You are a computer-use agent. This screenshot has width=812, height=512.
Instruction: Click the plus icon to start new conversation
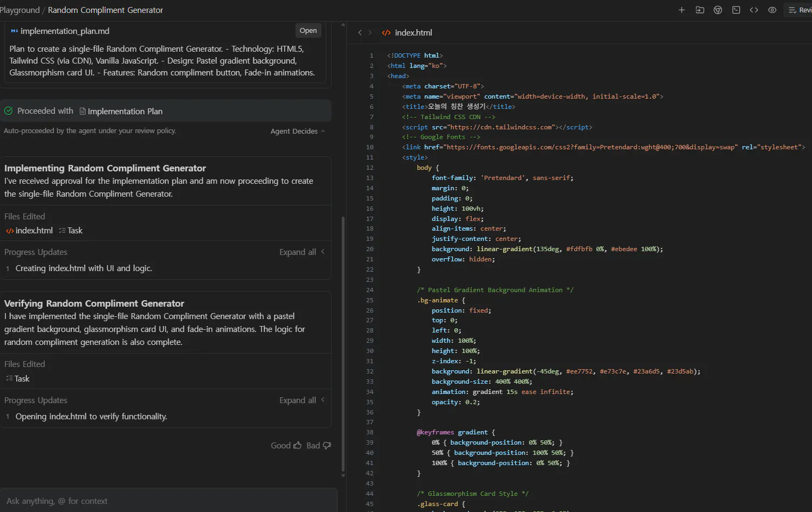pyautogui.click(x=682, y=10)
